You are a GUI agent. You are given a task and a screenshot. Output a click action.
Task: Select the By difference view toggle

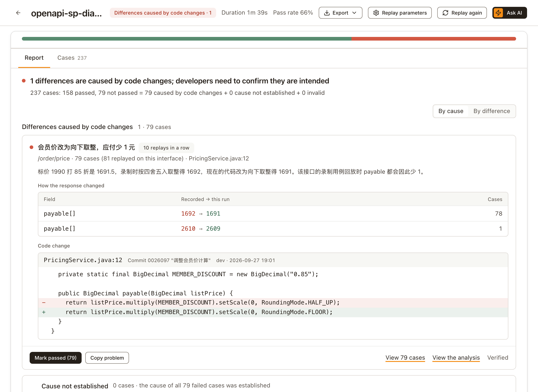coord(492,111)
